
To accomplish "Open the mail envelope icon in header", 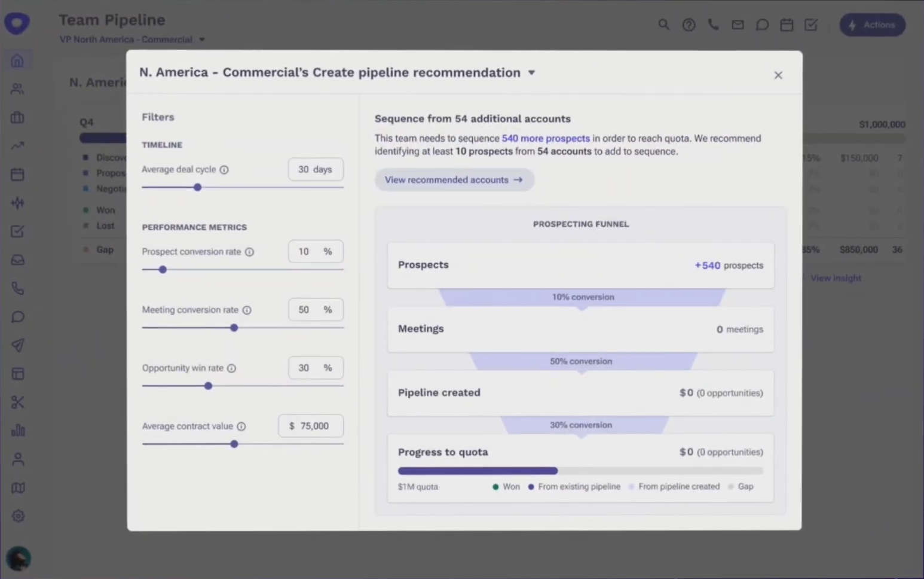I will coord(738,25).
